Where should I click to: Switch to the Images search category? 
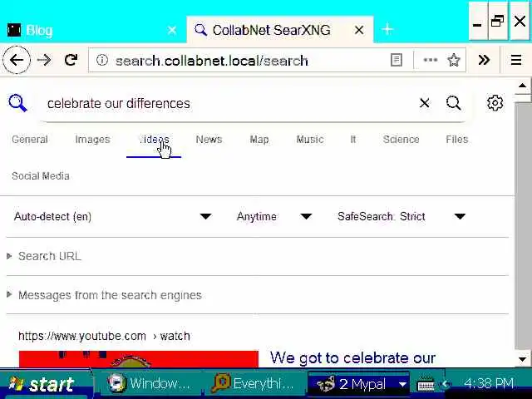click(x=92, y=140)
